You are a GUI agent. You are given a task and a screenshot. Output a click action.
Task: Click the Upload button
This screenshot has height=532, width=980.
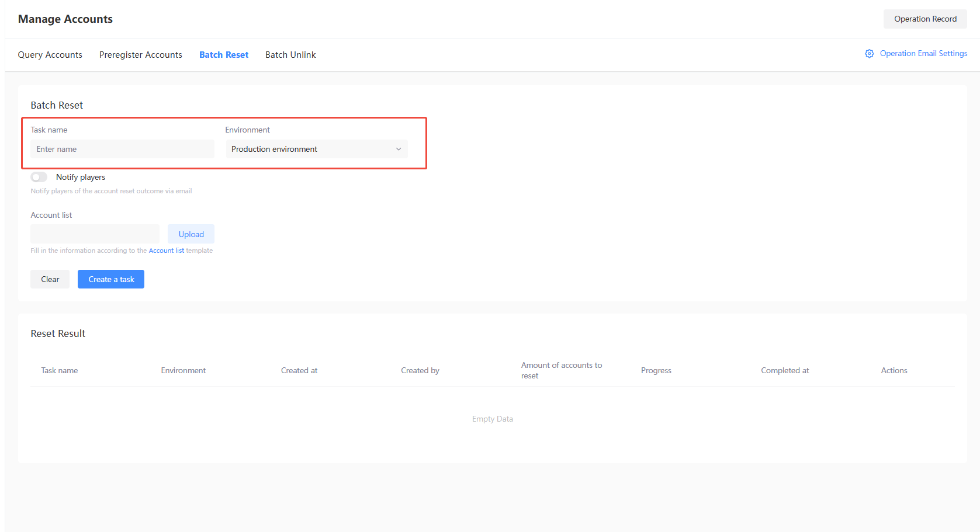(191, 234)
